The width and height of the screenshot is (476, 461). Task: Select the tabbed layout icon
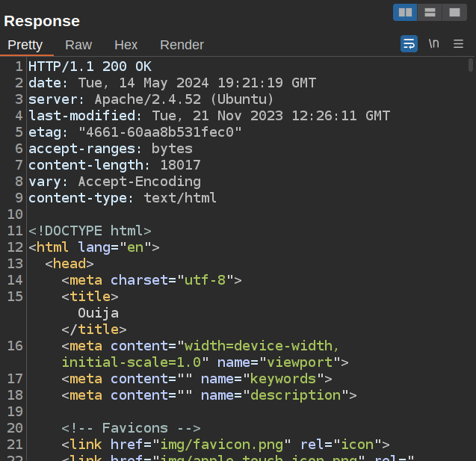[x=453, y=12]
